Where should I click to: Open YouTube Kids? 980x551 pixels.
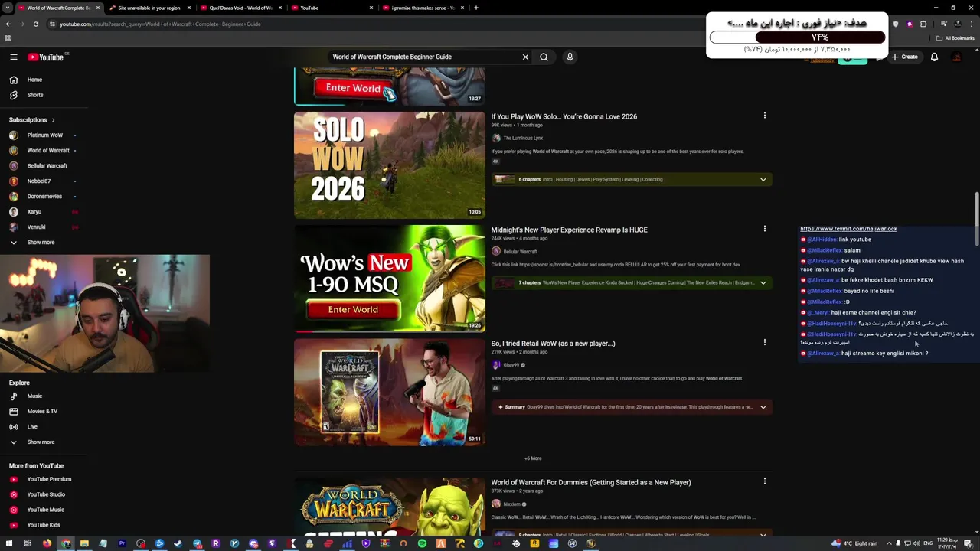44,525
